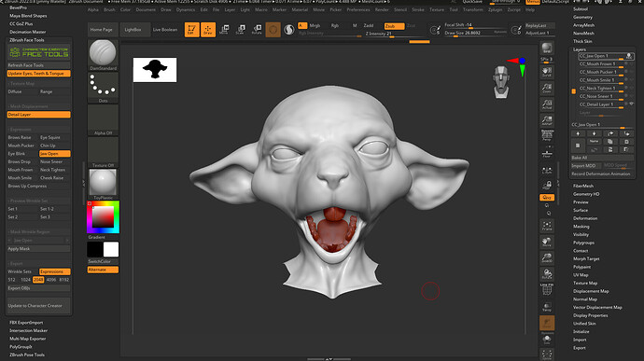Toggle visibility of CC_Detail Layer 1
The width and height of the screenshot is (644, 361).
point(632,104)
